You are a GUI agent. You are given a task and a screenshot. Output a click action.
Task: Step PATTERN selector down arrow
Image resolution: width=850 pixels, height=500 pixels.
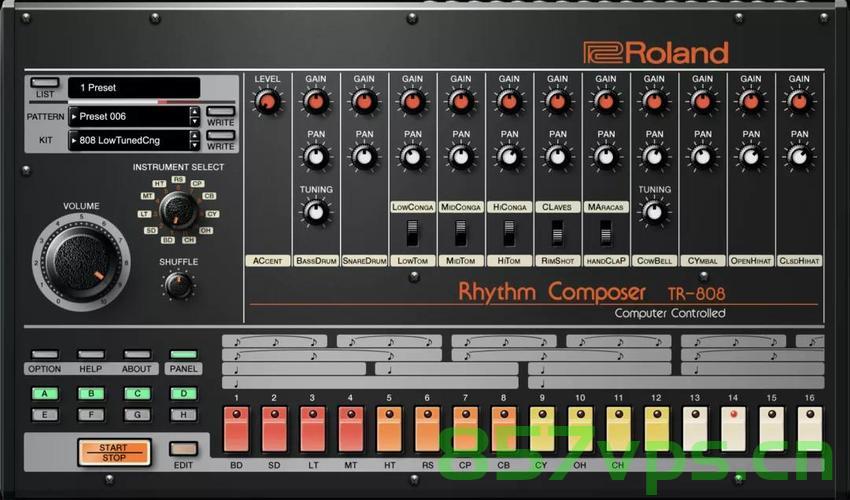(x=195, y=121)
